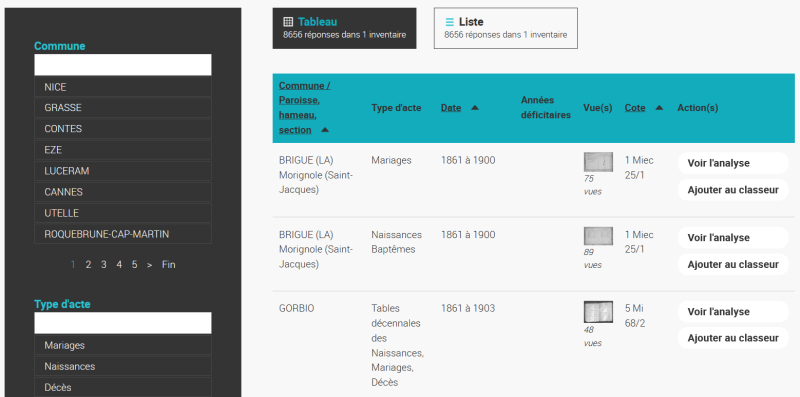Viewport: 800px width, 397px height.
Task: Voir l'analyse for Naissances Baptêmes row
Action: pyautogui.click(x=733, y=238)
